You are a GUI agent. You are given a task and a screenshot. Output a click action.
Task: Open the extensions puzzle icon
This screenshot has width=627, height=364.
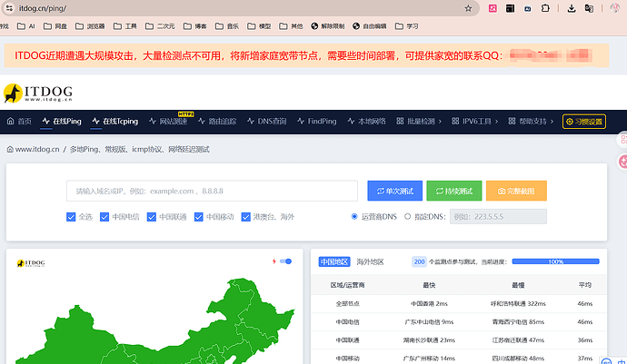click(545, 8)
